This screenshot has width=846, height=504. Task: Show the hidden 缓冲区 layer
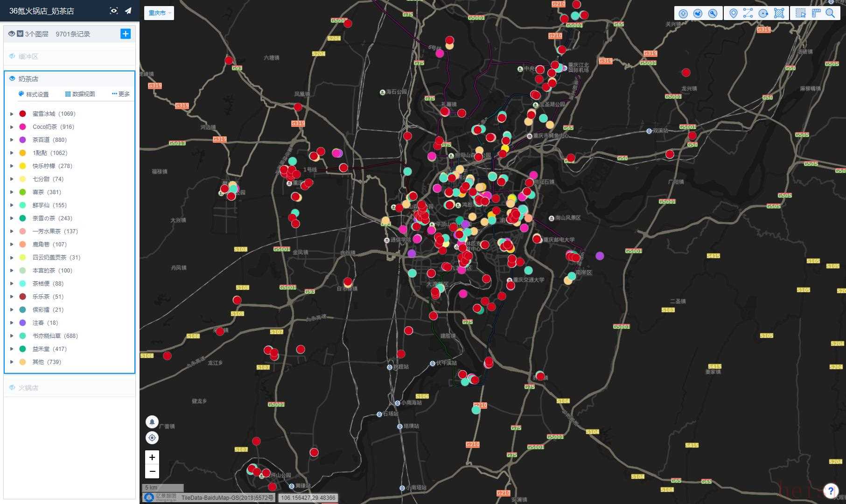pos(12,56)
